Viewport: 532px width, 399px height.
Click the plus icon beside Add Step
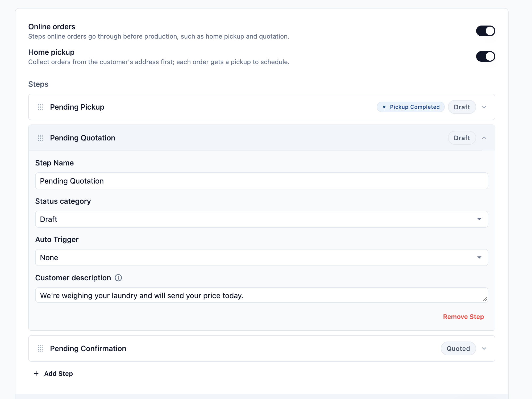click(36, 373)
